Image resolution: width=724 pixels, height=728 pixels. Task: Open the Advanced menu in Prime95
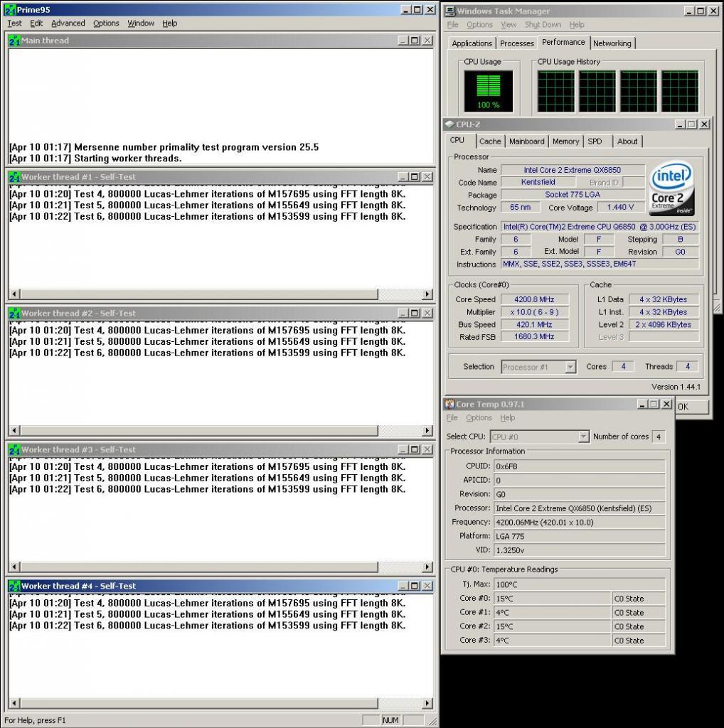click(68, 23)
